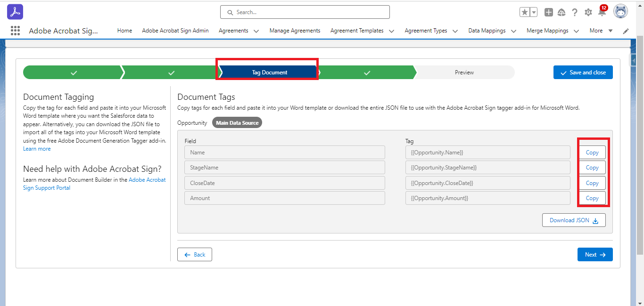The width and height of the screenshot is (644, 306).
Task: Open the Merge Mappings tab
Action: pyautogui.click(x=547, y=31)
